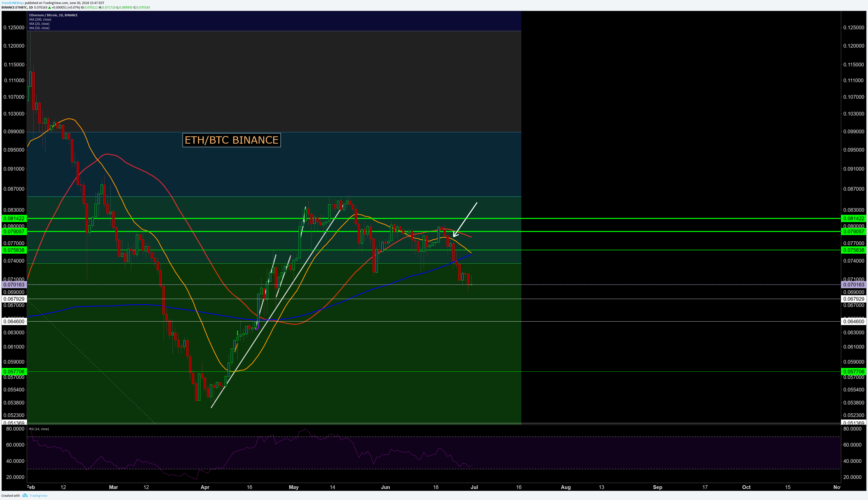Click the BINANCE:ETHBTC, 1D symbol text

(x=17, y=8)
